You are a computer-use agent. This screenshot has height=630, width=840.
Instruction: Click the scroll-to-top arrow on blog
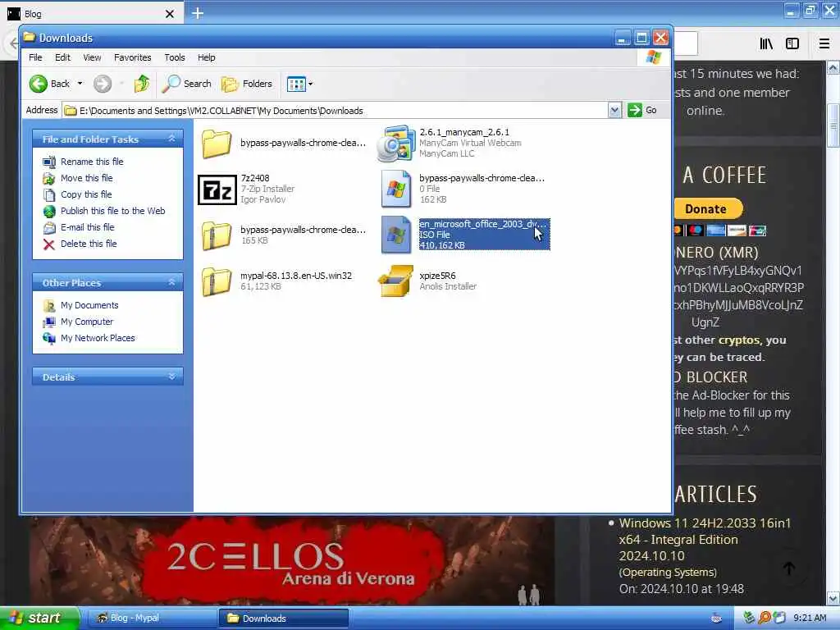pos(788,568)
